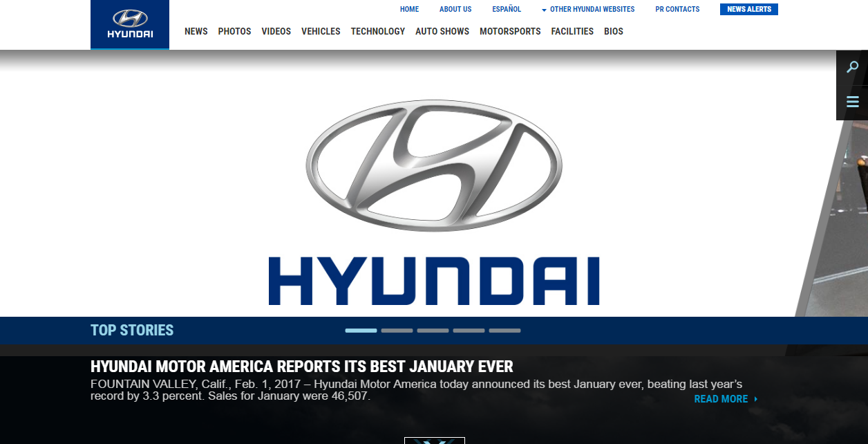The width and height of the screenshot is (868, 444).
Task: Switch to the third carousel slide indicator
Action: click(x=433, y=331)
